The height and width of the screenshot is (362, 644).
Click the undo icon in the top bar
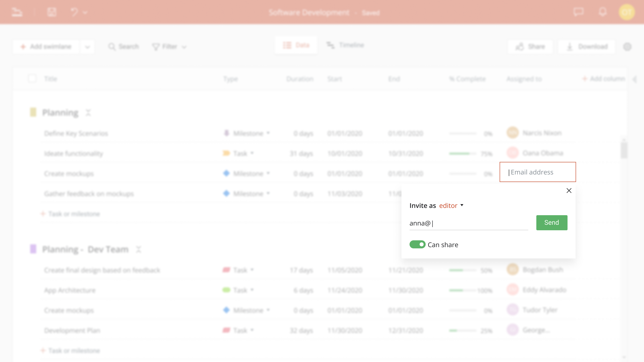click(74, 12)
